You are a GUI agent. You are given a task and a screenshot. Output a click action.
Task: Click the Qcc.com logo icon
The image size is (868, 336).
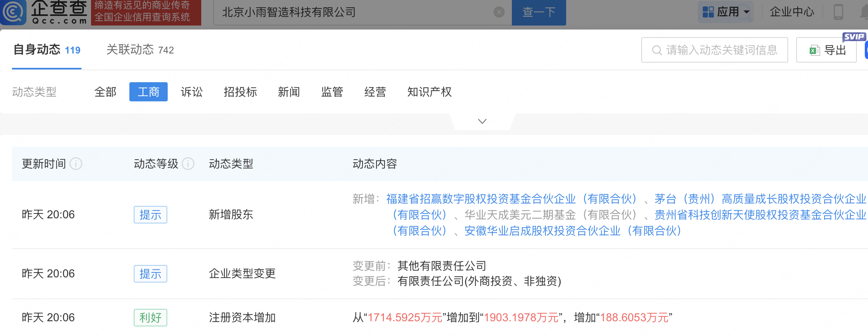point(14,12)
